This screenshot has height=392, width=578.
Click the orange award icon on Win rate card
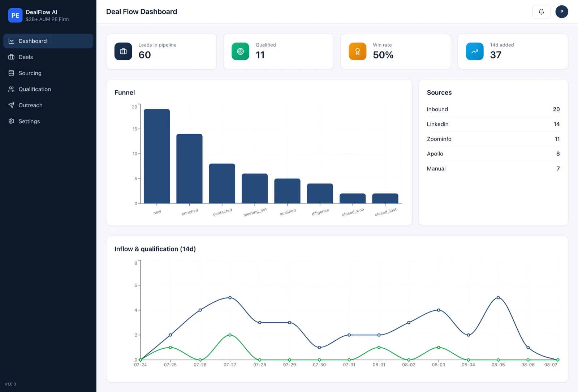pos(358,51)
